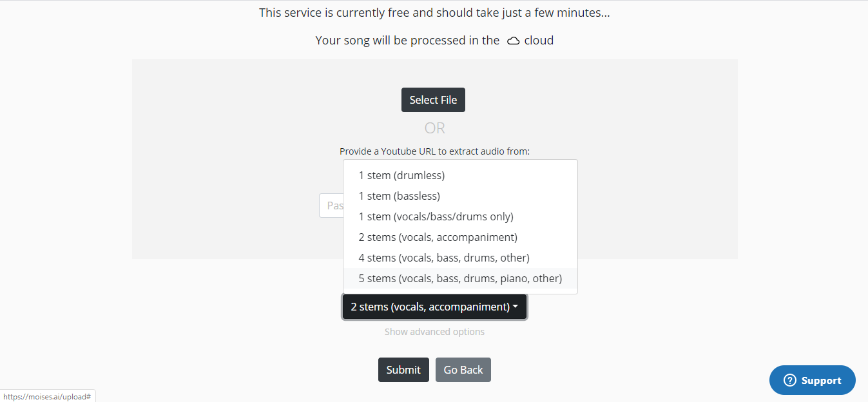Image resolution: width=868 pixels, height=402 pixels.
Task: Select 4 stems (vocals, bass, drums, other)
Action: coord(444,258)
